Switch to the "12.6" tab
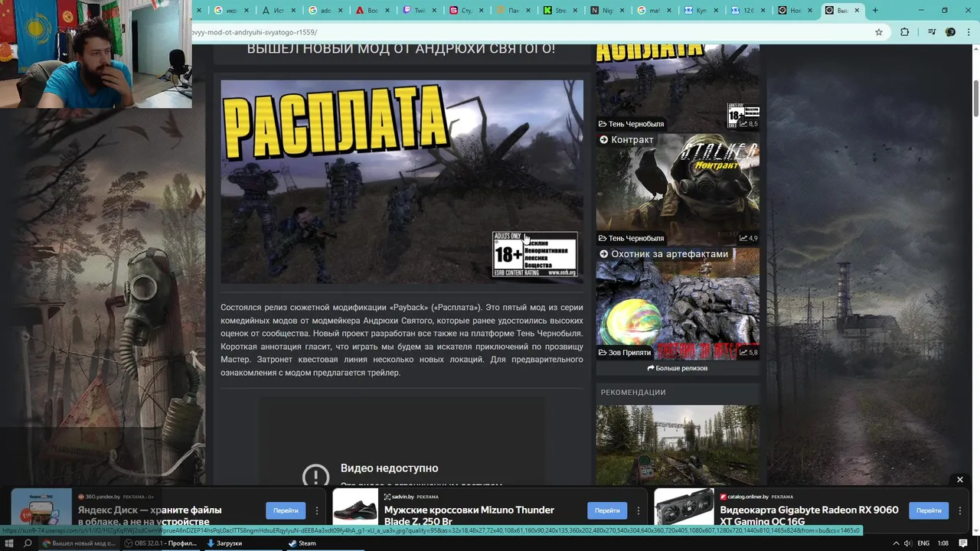The height and width of the screenshot is (551, 980). [x=748, y=11]
